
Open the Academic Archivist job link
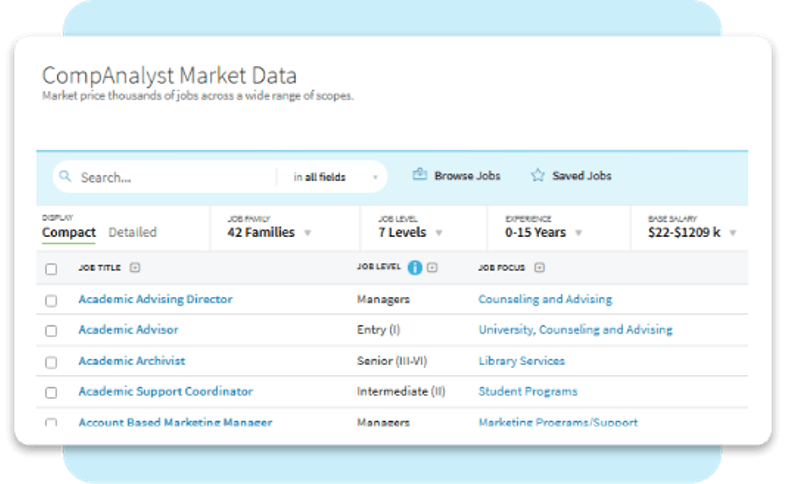click(132, 361)
